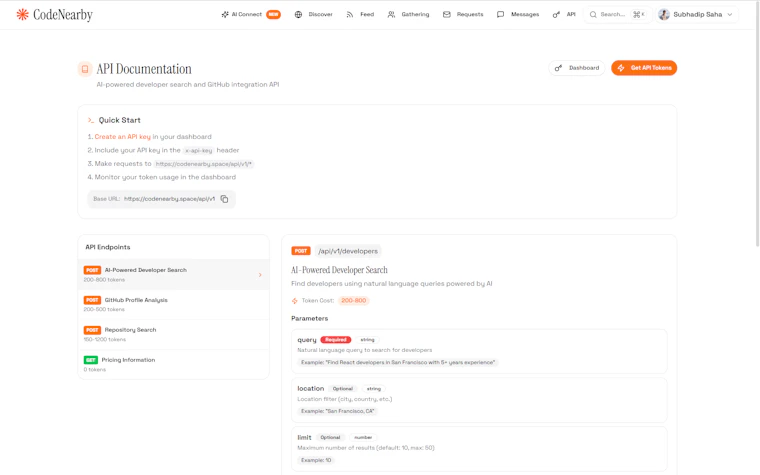Click the /api/v1/developers endpoint path
The image size is (760, 475).
pyautogui.click(x=348, y=251)
